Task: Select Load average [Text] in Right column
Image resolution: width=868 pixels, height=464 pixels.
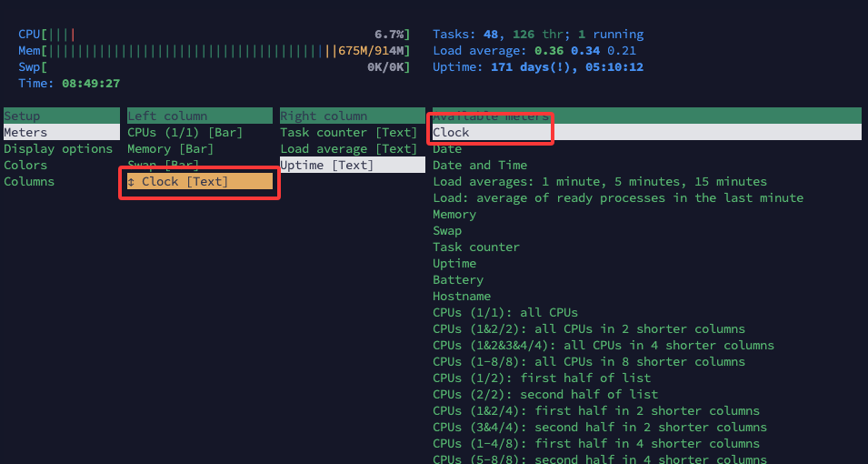Action: tap(349, 149)
